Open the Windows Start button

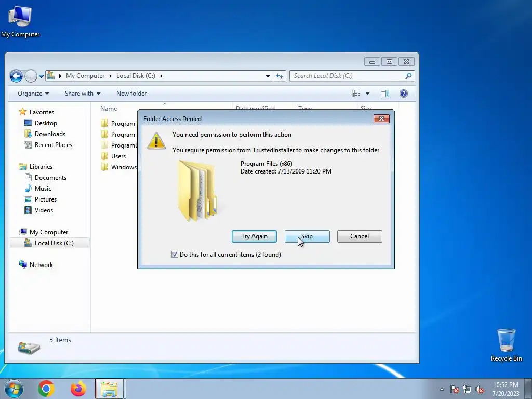point(14,389)
